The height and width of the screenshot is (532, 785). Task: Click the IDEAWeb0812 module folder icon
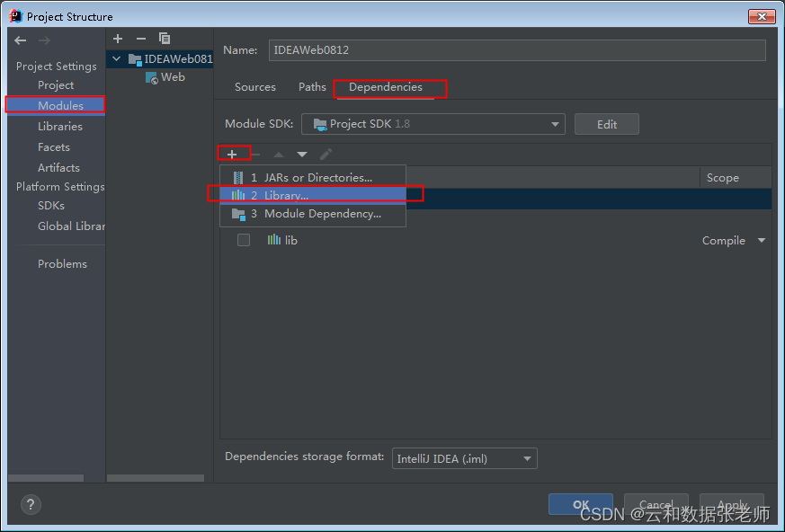[135, 59]
